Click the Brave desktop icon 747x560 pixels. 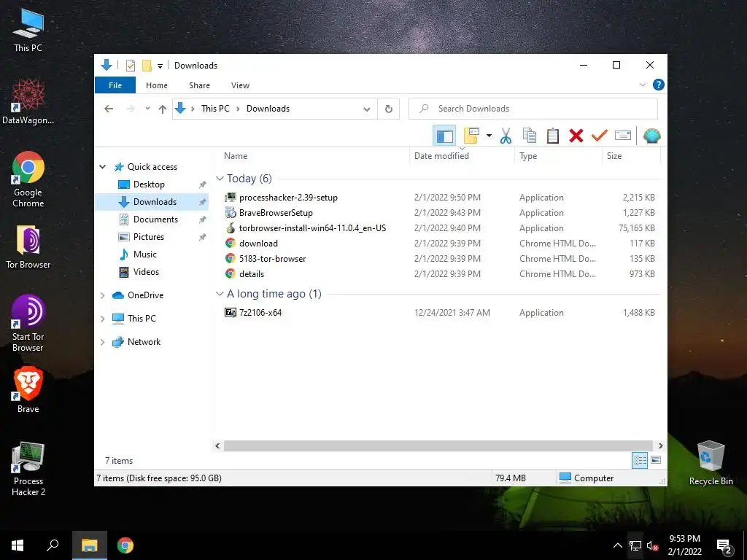click(x=28, y=389)
